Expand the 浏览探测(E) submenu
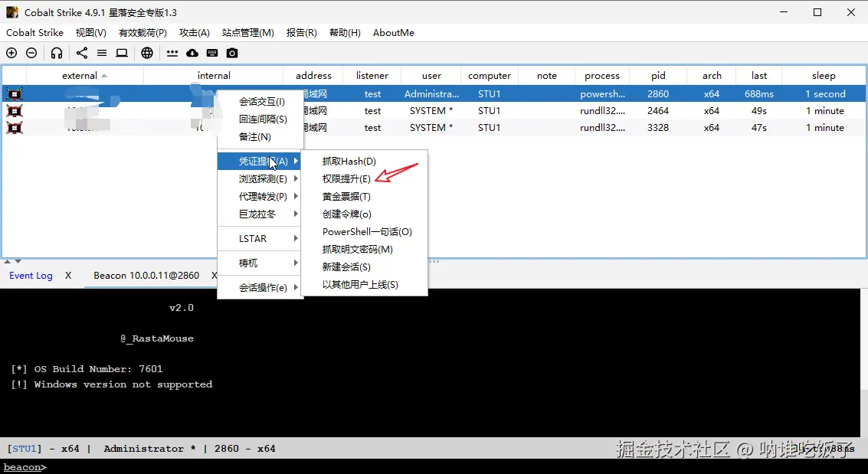 click(260, 179)
